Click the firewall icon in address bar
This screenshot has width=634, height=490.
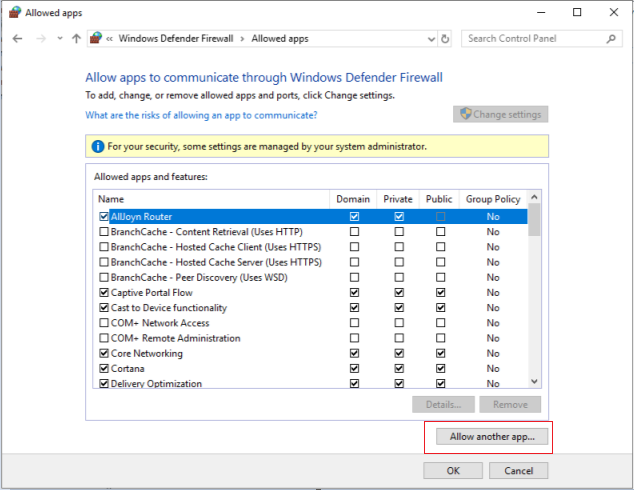[x=96, y=38]
